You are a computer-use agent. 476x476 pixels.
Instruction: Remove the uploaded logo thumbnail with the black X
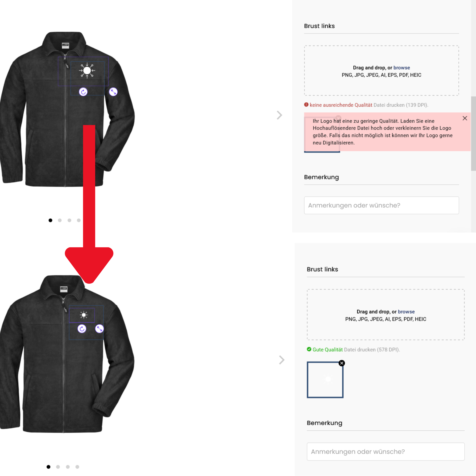342,363
